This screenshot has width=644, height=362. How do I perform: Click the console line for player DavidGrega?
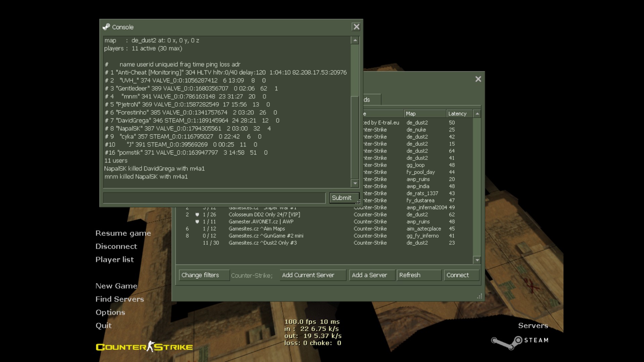point(192,120)
